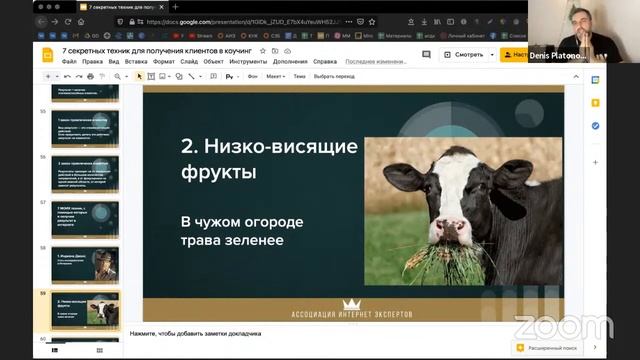640x360 pixels.
Task: Open the Дополнения menu
Action: [x=290, y=62]
